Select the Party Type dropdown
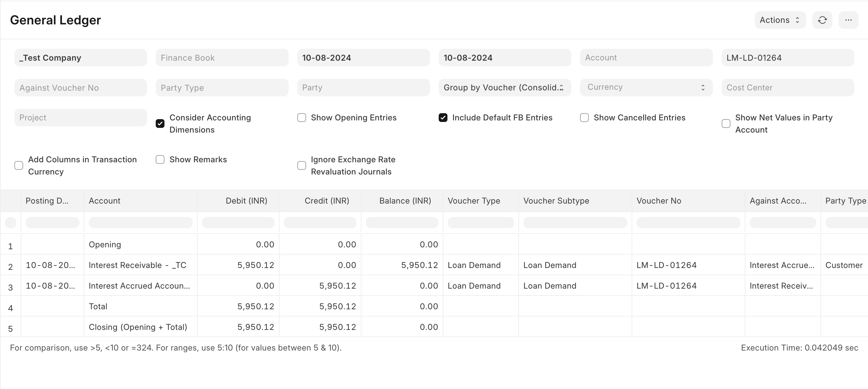Viewport: 868px width, 389px height. (220, 88)
